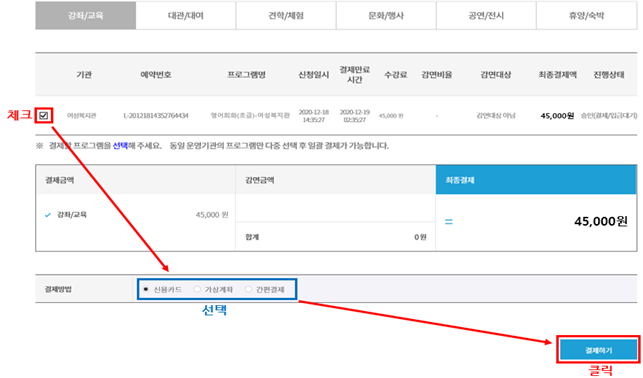This screenshot has width=643, height=378.
Task: Click the 승인(결제/입금대기) status cell
Action: point(609,116)
